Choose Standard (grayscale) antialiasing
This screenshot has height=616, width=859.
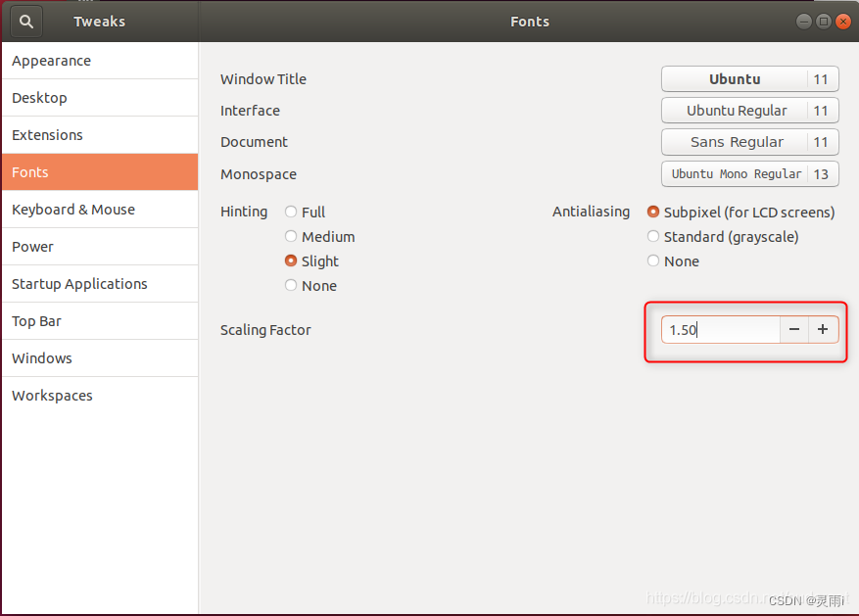point(723,237)
